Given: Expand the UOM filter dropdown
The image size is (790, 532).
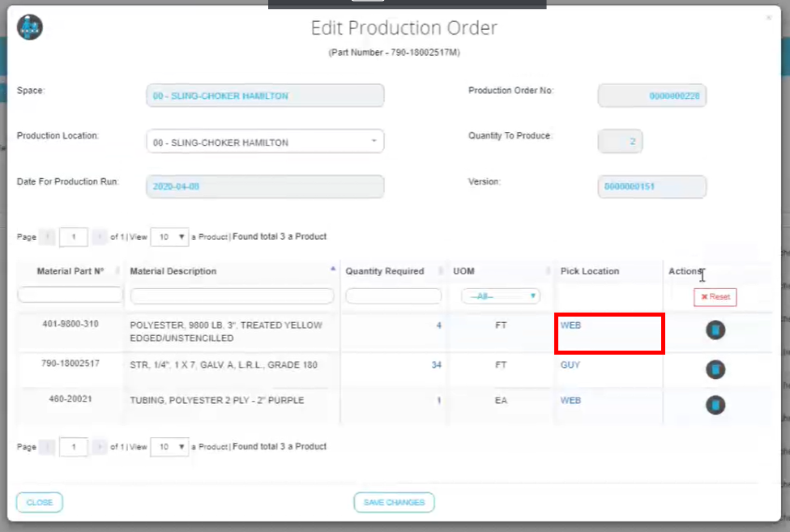Looking at the screenshot, I should click(500, 296).
